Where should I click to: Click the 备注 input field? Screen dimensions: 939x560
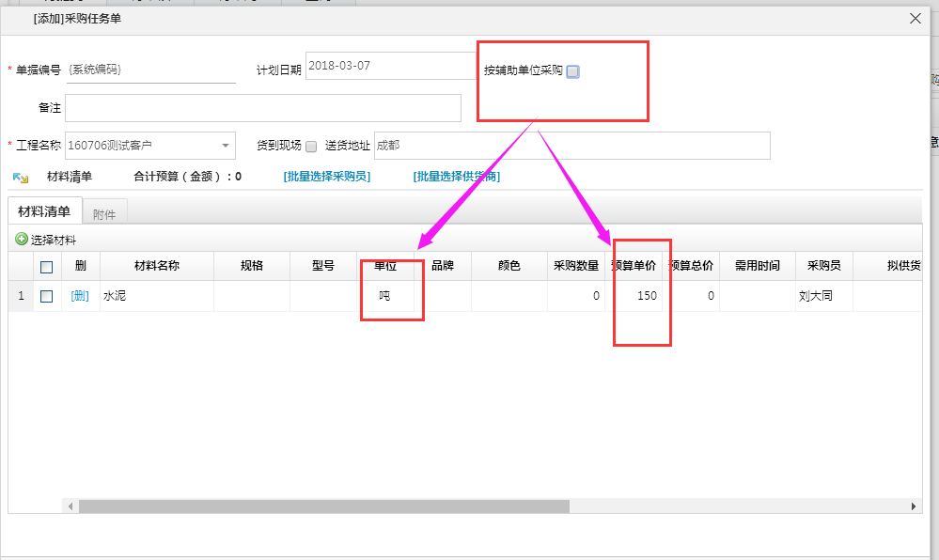pos(263,108)
